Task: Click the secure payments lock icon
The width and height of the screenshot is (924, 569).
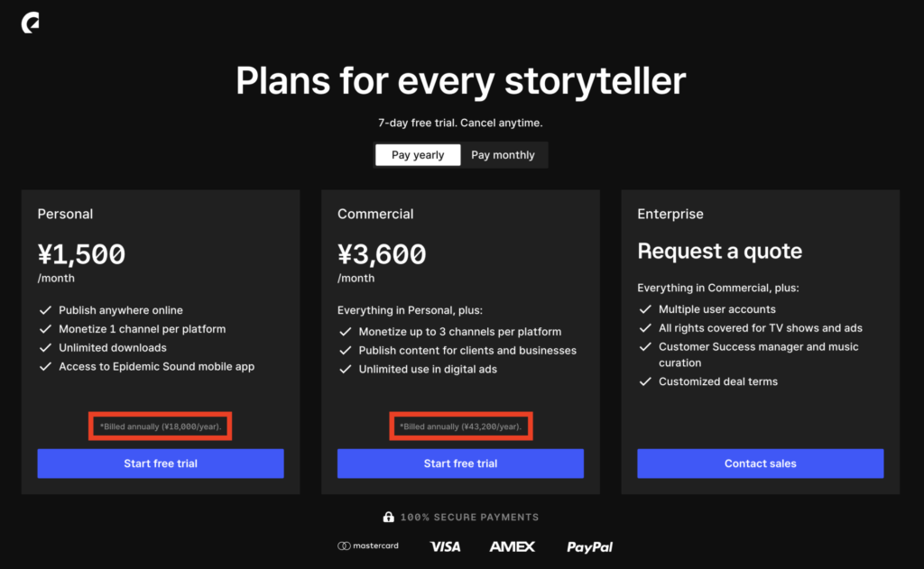Action: tap(388, 517)
